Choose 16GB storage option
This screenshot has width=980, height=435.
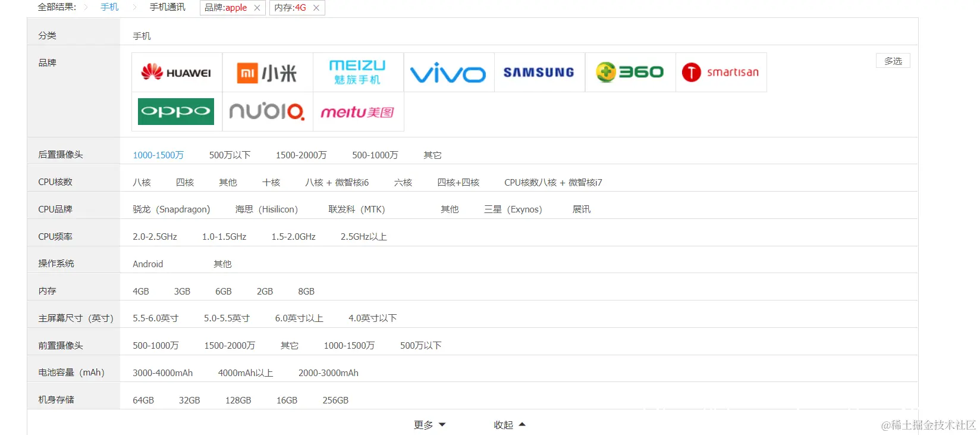coord(287,400)
